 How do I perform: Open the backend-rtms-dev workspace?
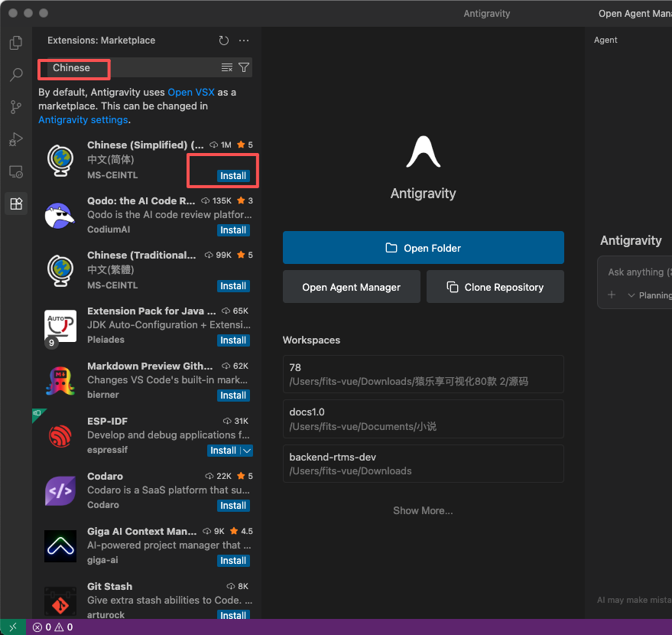click(x=423, y=464)
